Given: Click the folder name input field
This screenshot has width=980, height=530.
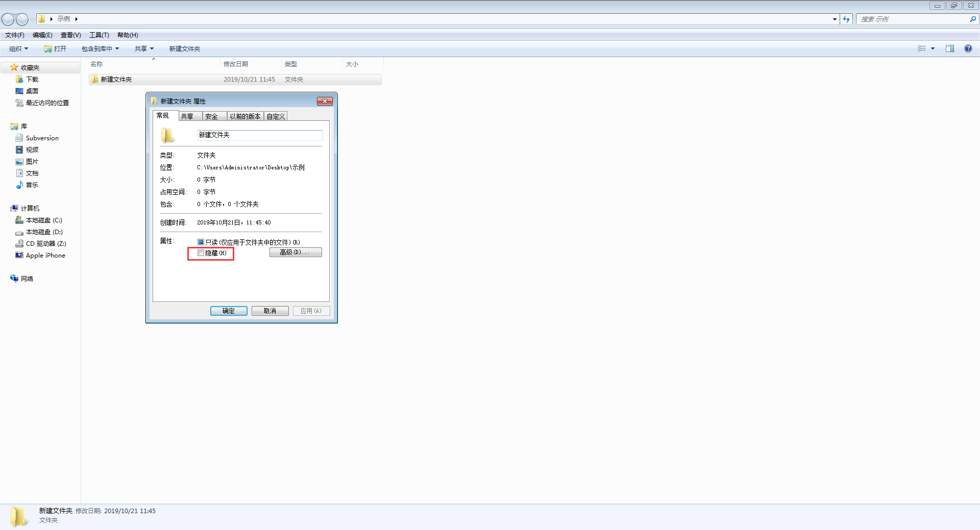Looking at the screenshot, I should click(260, 135).
